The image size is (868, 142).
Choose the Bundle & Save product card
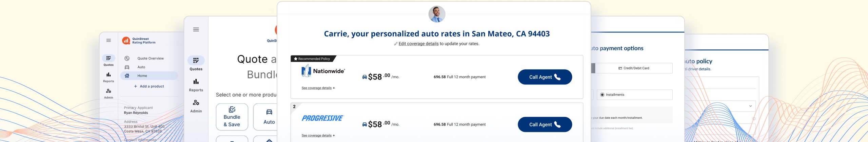click(x=232, y=117)
